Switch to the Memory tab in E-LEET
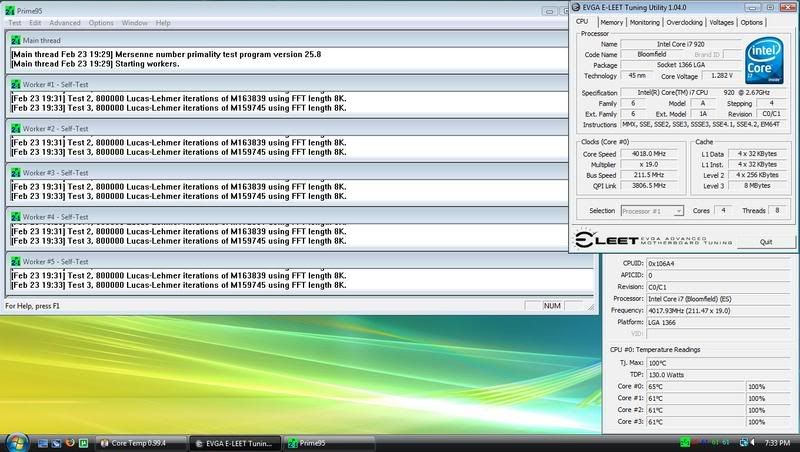The height and width of the screenshot is (452, 800). [x=612, y=22]
